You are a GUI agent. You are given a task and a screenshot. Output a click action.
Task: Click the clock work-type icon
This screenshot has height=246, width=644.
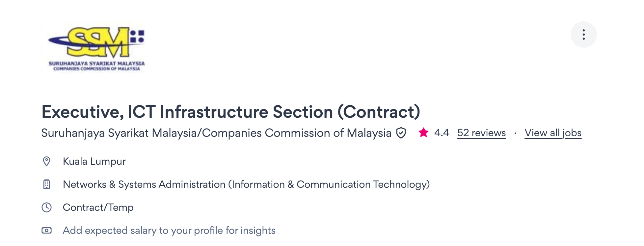[47, 208]
